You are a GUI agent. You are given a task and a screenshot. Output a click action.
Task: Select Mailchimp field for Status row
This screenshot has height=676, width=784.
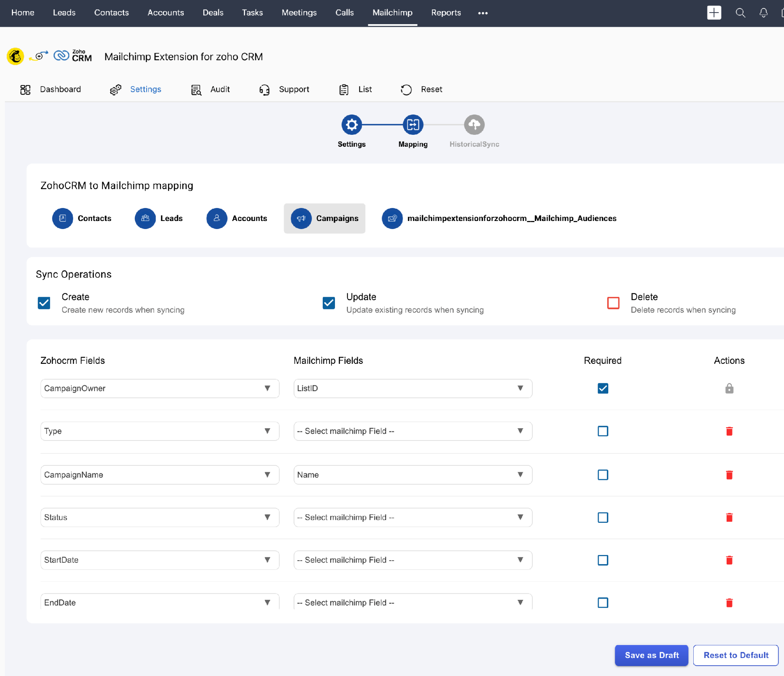pos(413,517)
